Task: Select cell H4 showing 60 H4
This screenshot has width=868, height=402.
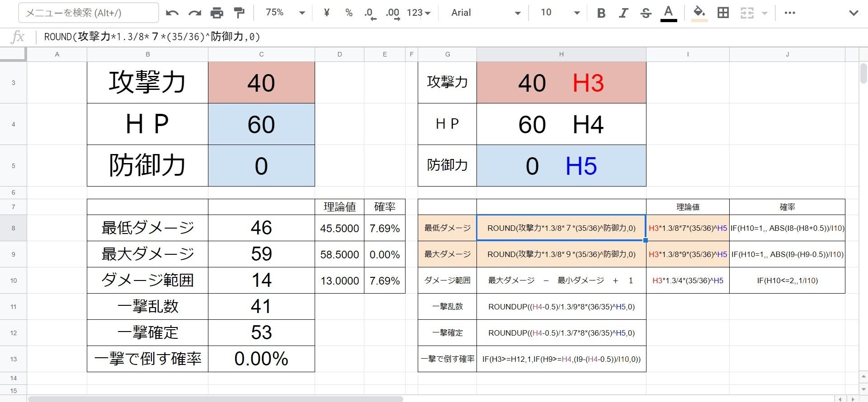Action: click(561, 124)
